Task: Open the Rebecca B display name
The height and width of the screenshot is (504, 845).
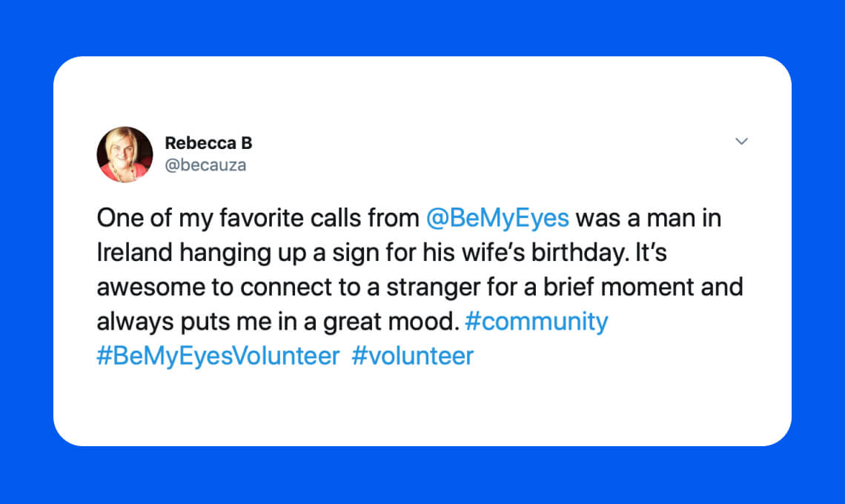Action: (208, 143)
